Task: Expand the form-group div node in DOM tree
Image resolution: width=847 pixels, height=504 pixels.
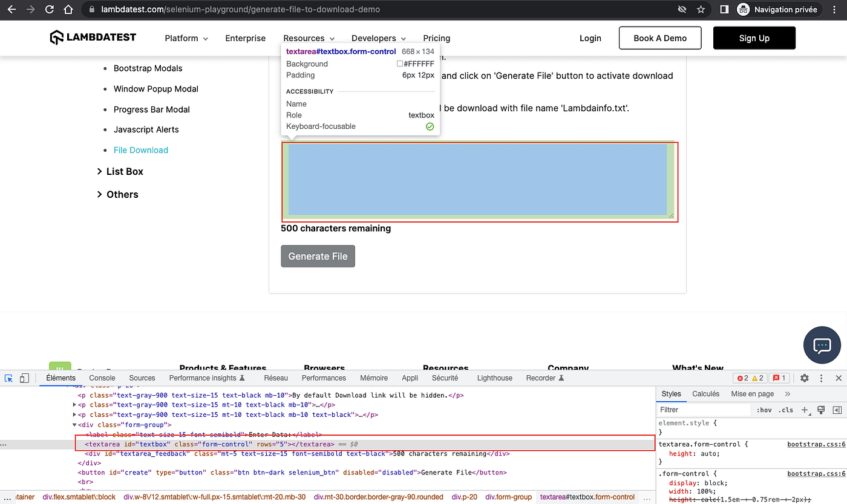Action: pyautogui.click(x=74, y=425)
